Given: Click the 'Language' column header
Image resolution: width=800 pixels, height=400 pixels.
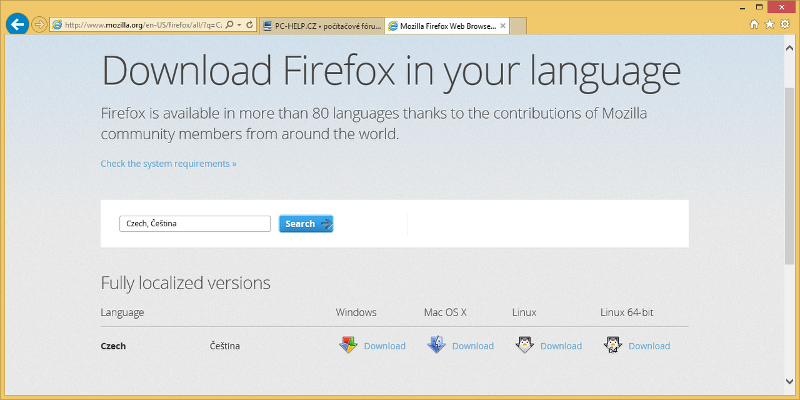Looking at the screenshot, I should pyautogui.click(x=122, y=312).
